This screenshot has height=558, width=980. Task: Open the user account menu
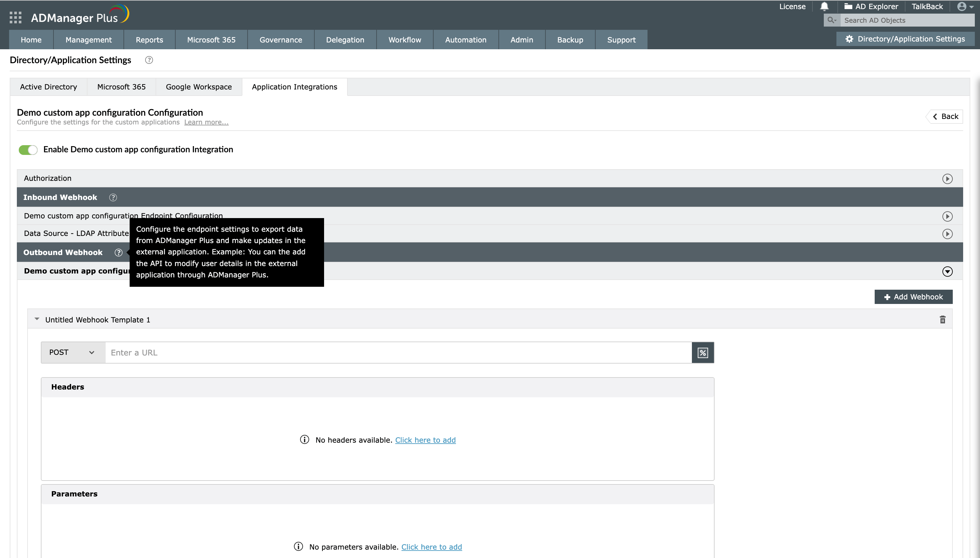pyautogui.click(x=963, y=6)
